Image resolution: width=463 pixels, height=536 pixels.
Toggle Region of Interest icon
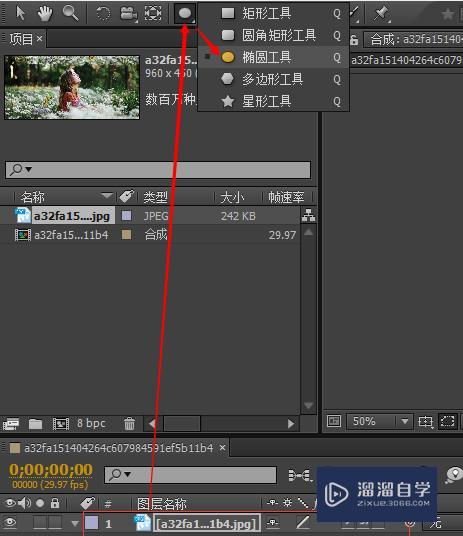click(447, 421)
